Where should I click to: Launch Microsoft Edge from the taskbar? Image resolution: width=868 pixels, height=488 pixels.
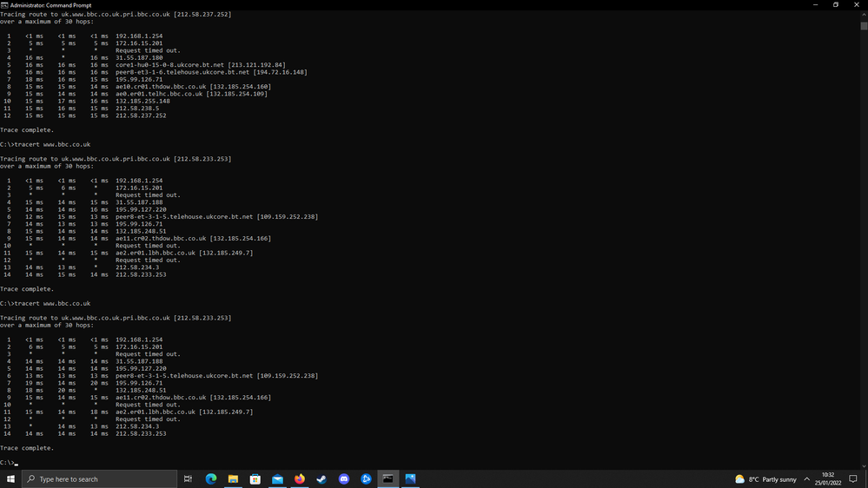(x=211, y=478)
